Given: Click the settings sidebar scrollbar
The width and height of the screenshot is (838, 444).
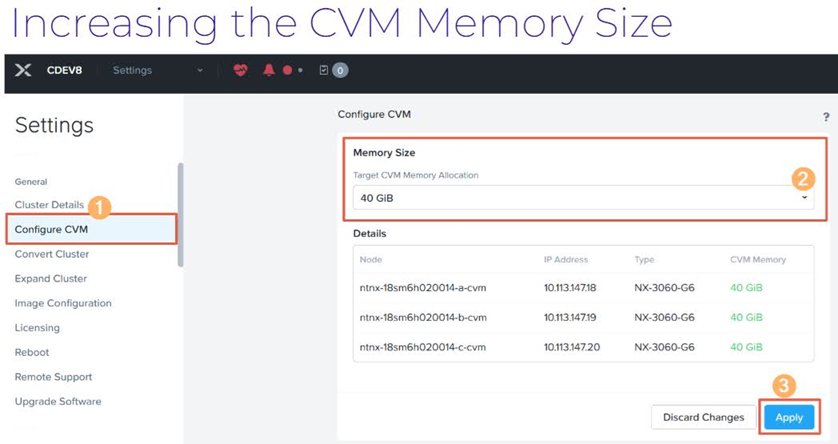Looking at the screenshot, I should (180, 214).
